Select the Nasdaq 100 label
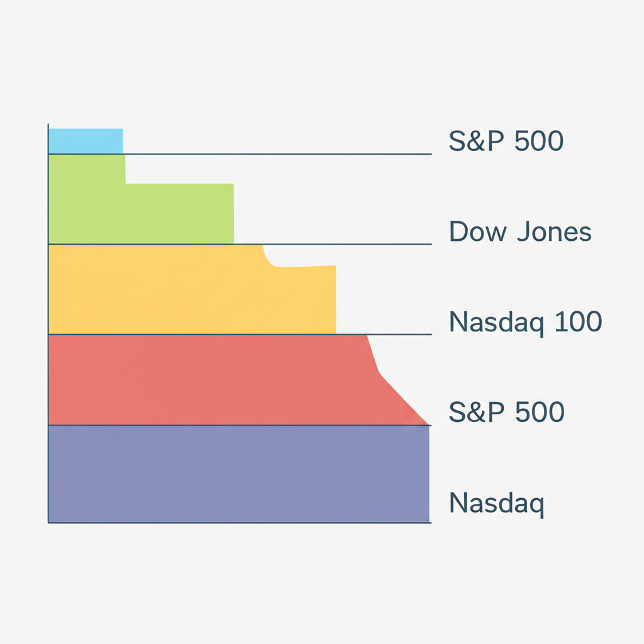 (526, 323)
